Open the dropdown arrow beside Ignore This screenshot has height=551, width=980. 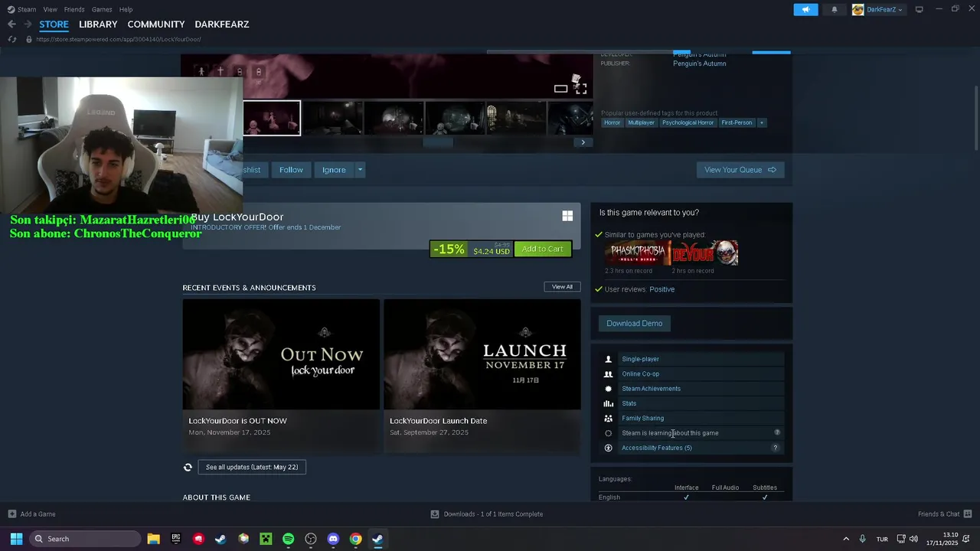[360, 170]
